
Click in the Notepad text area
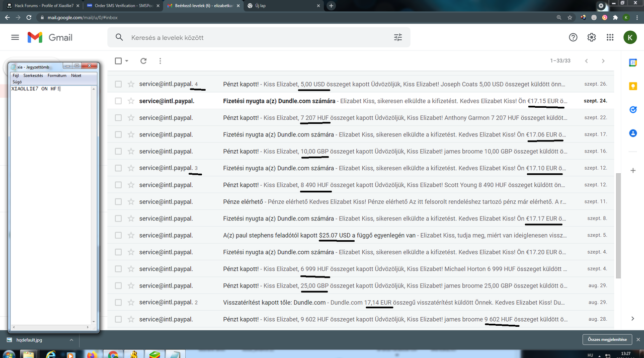tap(50, 205)
